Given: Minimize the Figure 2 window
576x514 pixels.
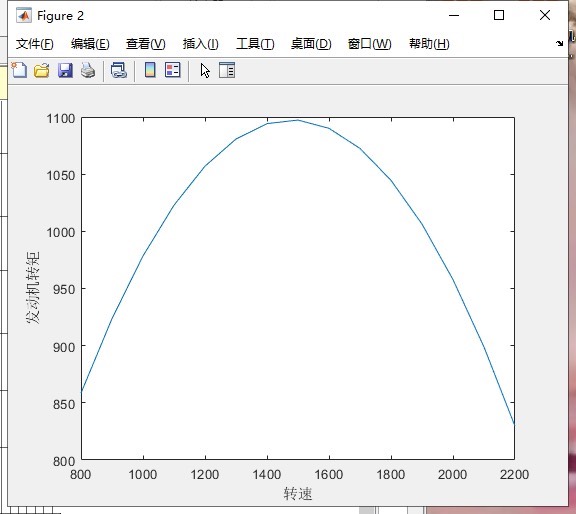Looking at the screenshot, I should pyautogui.click(x=454, y=15).
